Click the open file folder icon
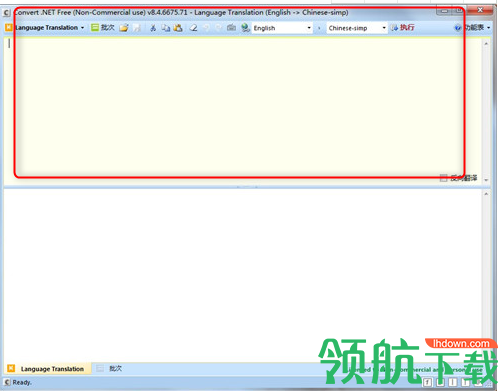Viewport: 498px width, 391px height. [x=124, y=28]
